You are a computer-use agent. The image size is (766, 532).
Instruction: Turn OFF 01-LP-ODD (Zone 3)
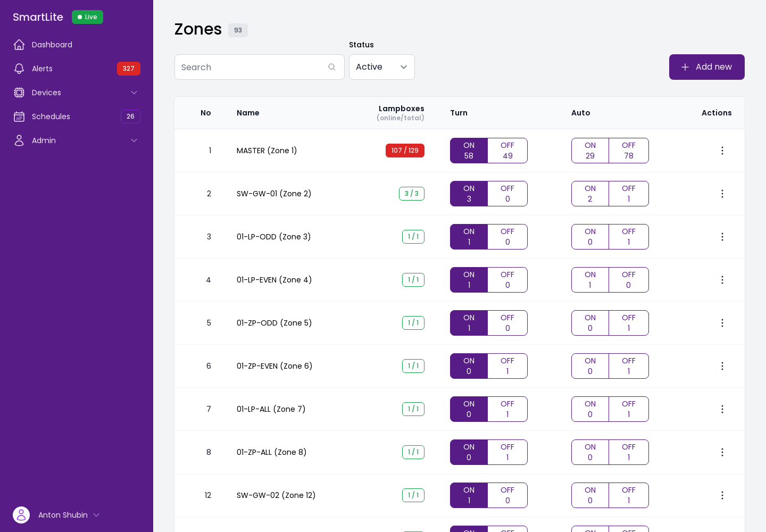(507, 237)
